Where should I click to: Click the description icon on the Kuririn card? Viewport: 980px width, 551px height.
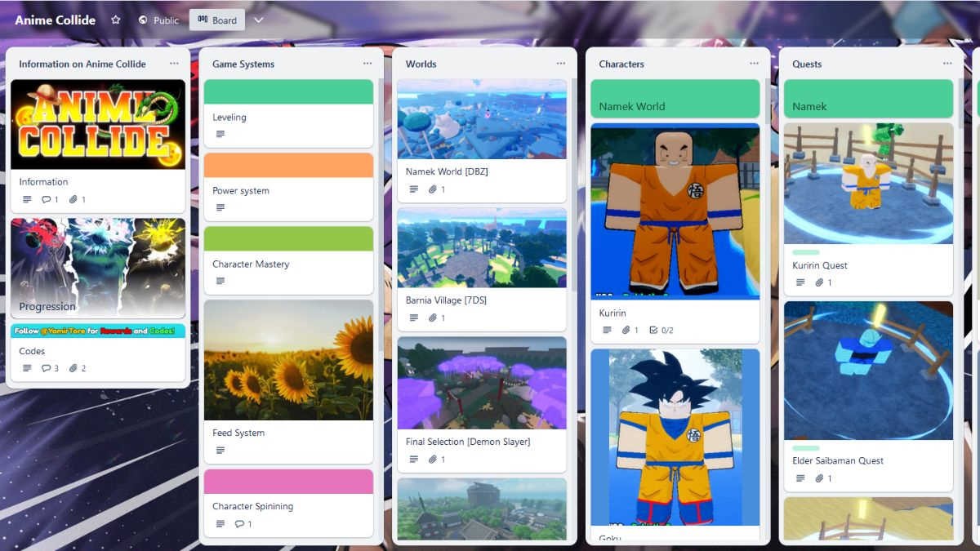click(x=607, y=330)
